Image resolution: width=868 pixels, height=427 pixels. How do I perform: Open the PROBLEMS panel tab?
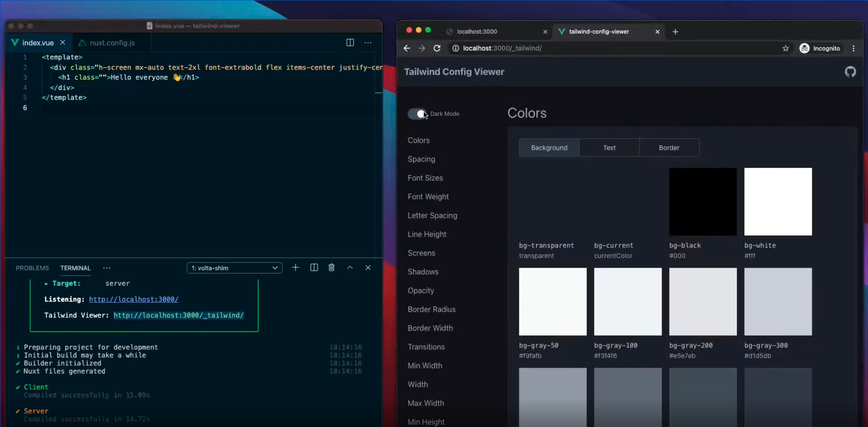pyautogui.click(x=32, y=268)
